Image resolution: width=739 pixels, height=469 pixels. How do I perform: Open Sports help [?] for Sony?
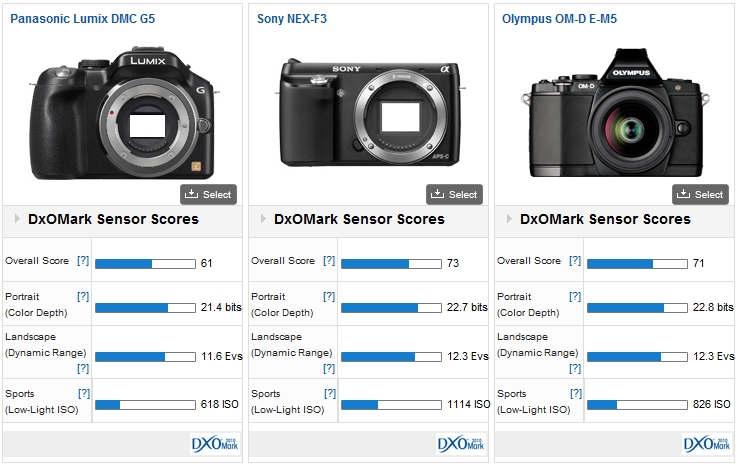[330, 394]
